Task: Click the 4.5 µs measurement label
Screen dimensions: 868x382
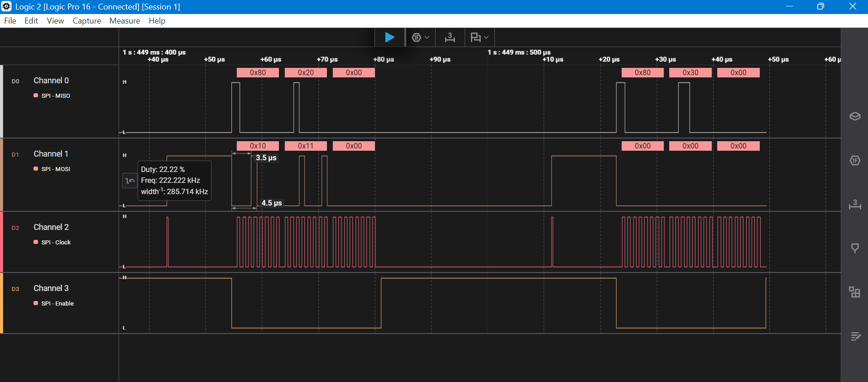Action: (272, 203)
